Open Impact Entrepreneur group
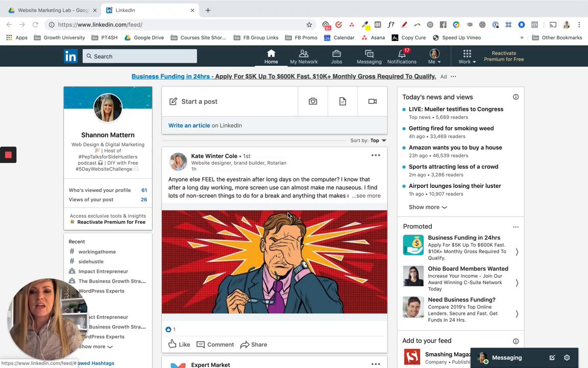 [x=103, y=271]
